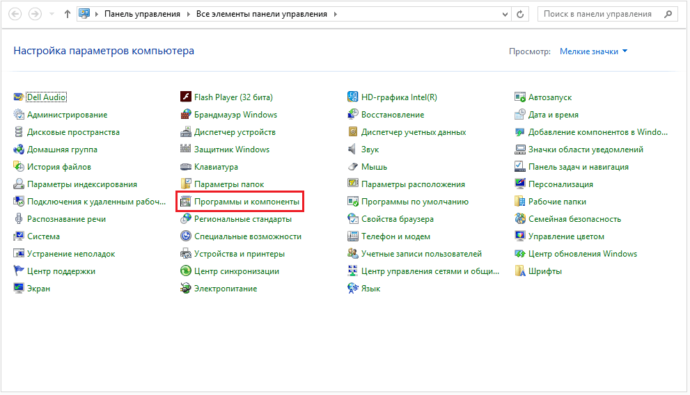
Task: Click the Восстановление icon
Action: pos(352,114)
